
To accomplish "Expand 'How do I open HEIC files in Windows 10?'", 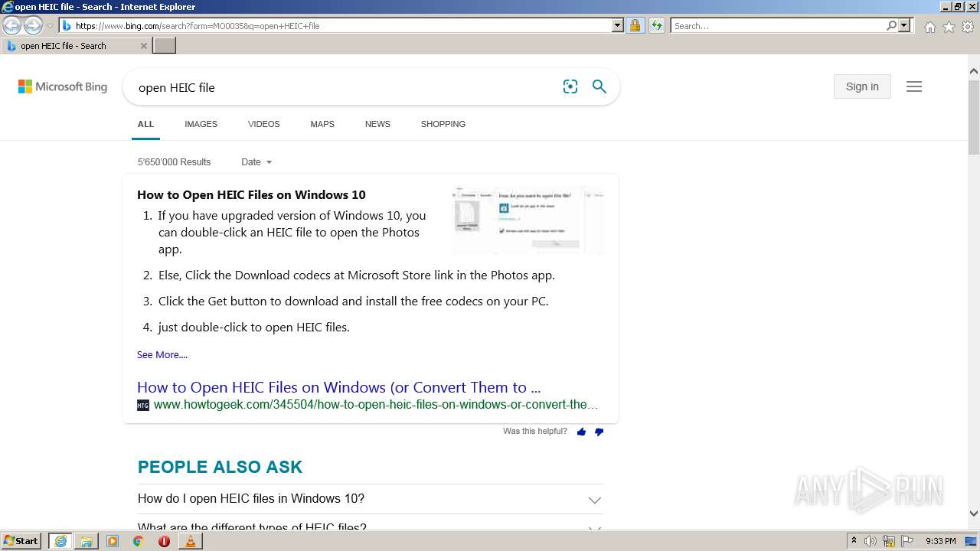I will (370, 499).
